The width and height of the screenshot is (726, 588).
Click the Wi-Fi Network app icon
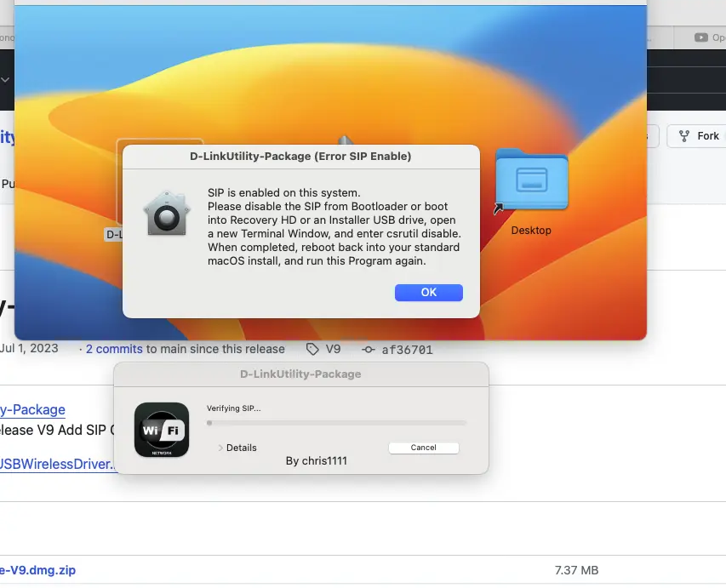click(162, 430)
